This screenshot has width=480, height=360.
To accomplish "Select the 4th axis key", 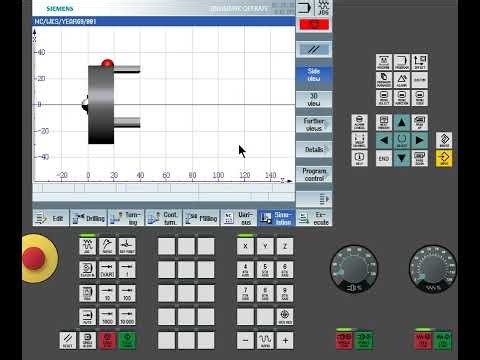I will tap(245, 270).
